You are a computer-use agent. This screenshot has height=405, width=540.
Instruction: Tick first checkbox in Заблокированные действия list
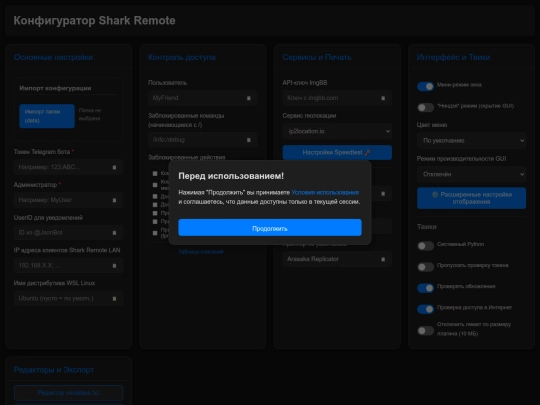point(155,174)
